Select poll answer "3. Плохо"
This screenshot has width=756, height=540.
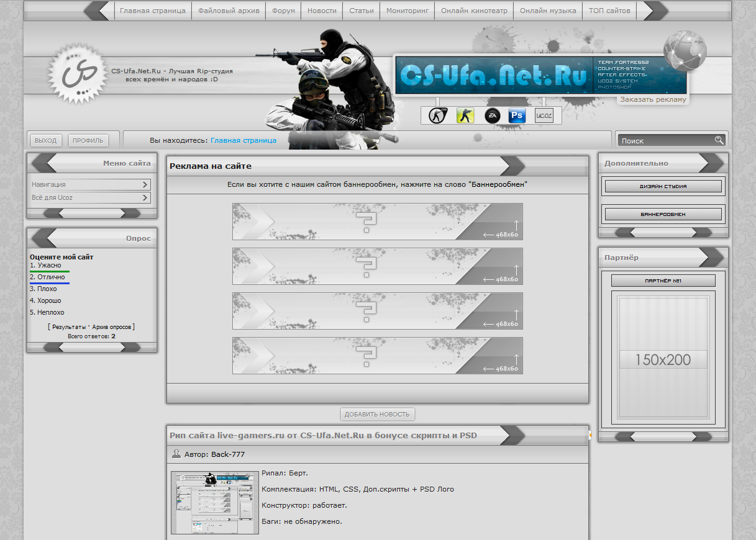pyautogui.click(x=43, y=289)
